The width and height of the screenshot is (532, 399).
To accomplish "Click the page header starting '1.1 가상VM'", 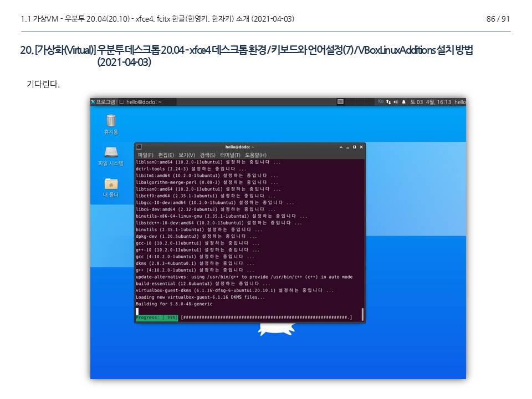I will pos(157,19).
